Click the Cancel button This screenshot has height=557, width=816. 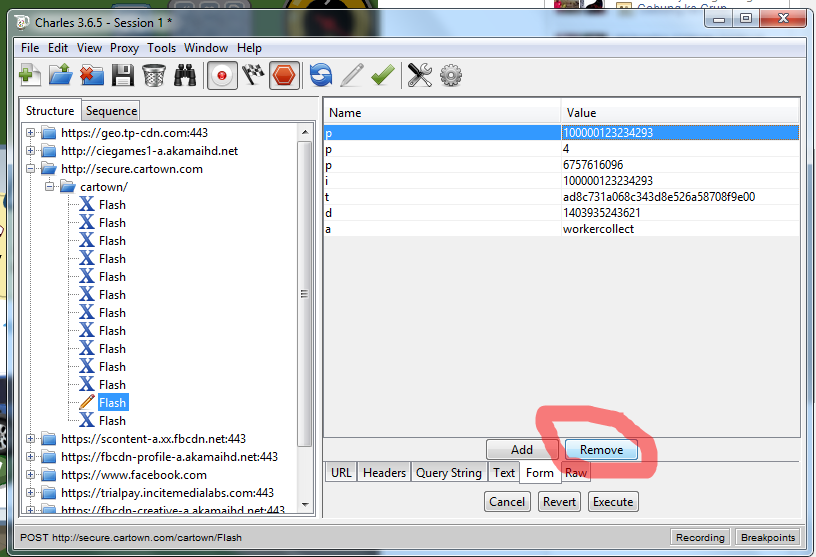coord(507,502)
